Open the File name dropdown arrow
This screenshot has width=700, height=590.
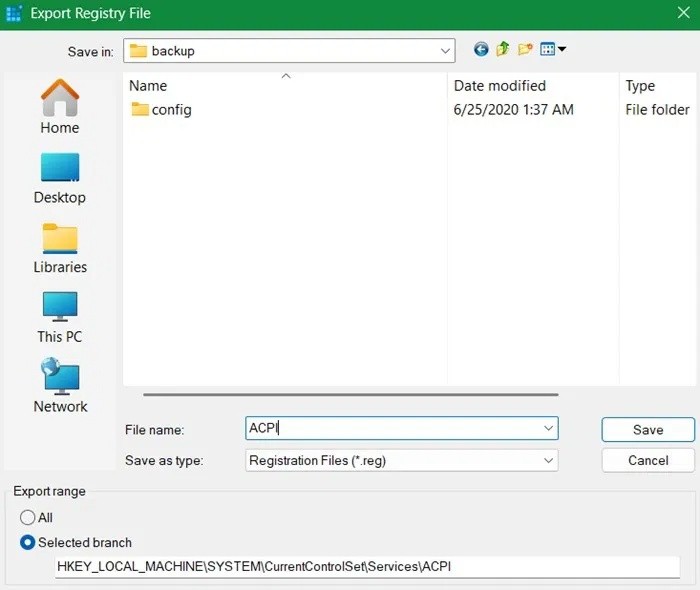548,429
